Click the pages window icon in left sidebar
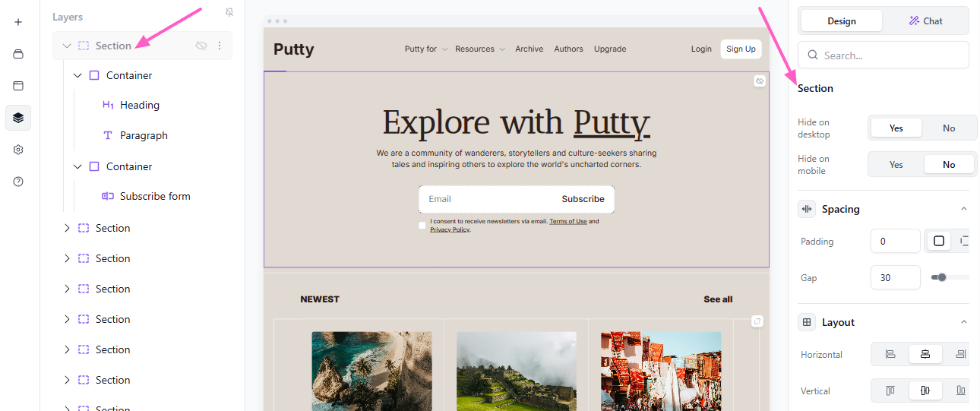The image size is (980, 411). click(18, 86)
